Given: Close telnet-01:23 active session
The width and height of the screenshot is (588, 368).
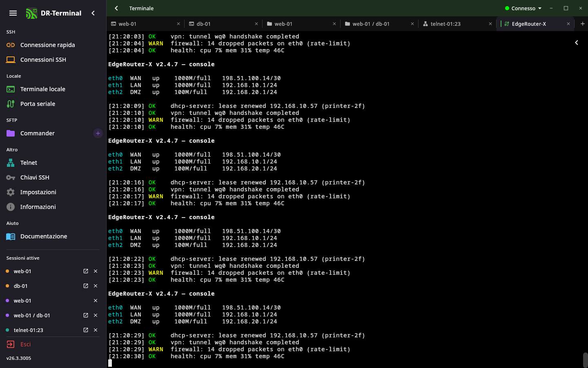Looking at the screenshot, I should coord(96,330).
